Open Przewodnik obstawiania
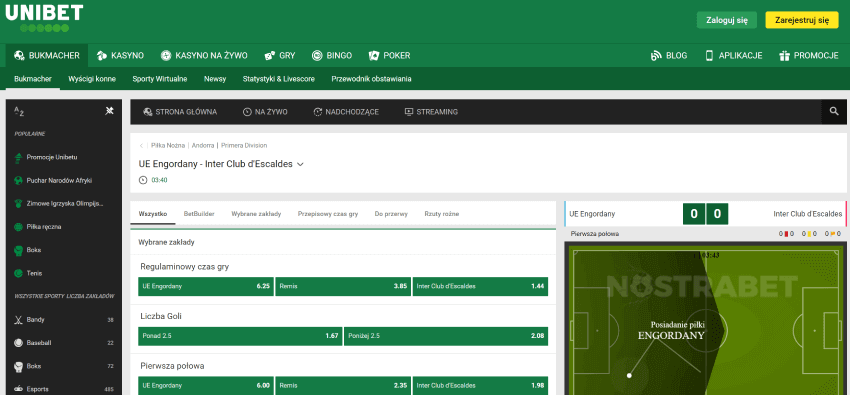850x395 pixels. (371, 79)
